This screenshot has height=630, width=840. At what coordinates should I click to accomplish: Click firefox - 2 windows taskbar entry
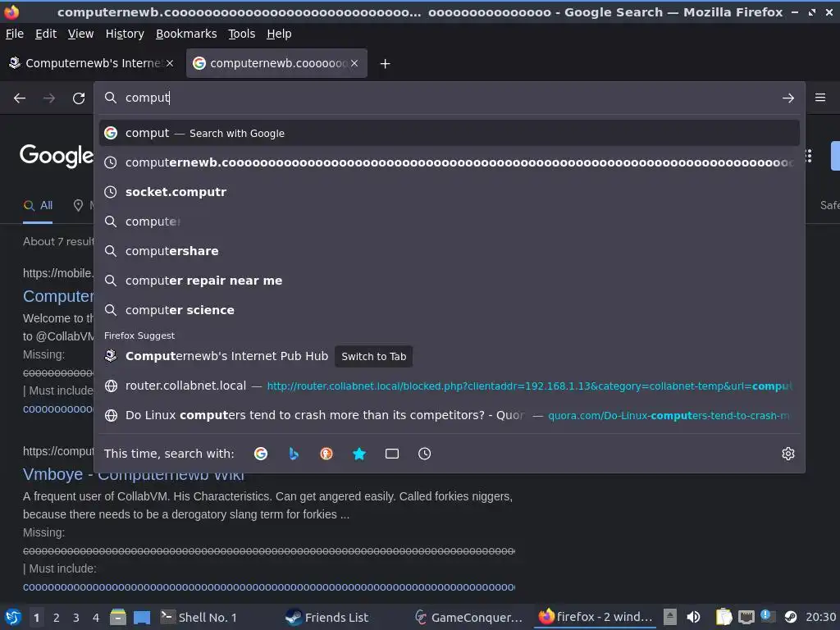tap(596, 617)
